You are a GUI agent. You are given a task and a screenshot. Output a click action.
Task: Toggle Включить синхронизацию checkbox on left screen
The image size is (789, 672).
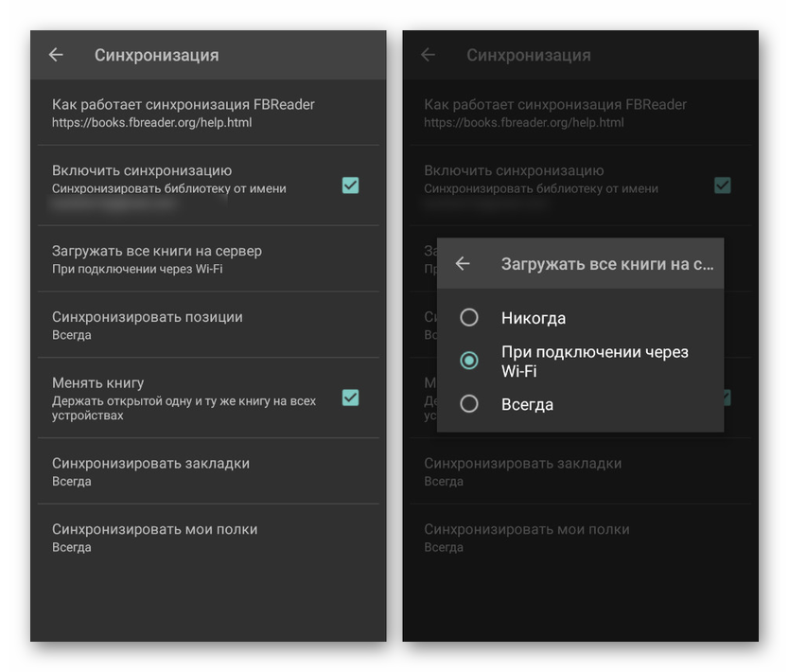tap(350, 186)
